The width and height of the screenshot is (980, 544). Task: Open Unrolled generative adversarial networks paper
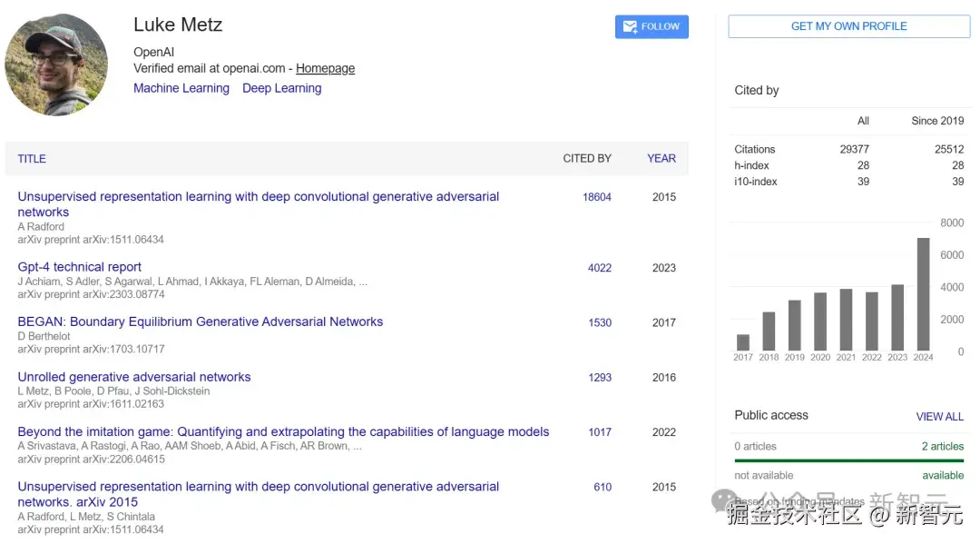click(x=134, y=377)
